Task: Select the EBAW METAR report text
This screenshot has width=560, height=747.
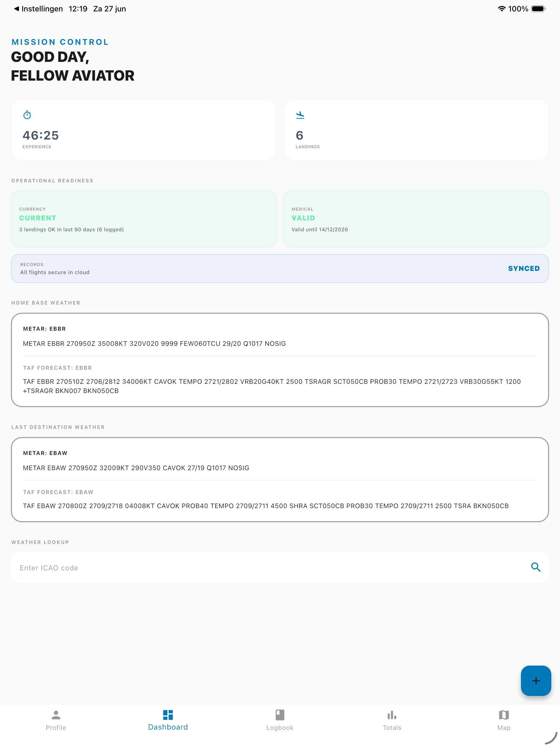Action: (136, 468)
